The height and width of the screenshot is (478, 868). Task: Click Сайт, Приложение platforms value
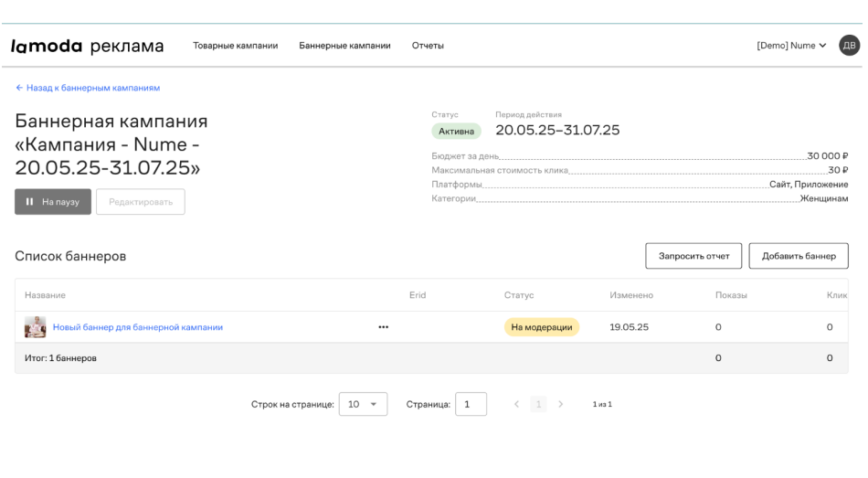pos(809,184)
